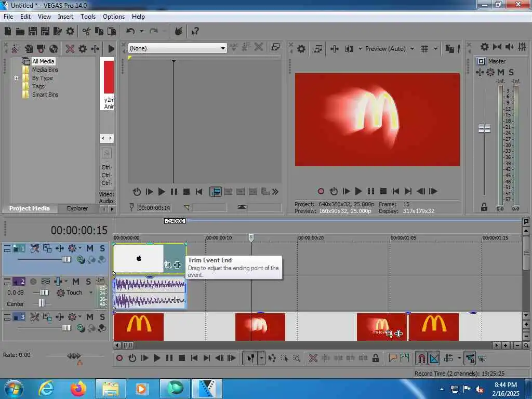Cut selection with the scissors icon
The width and height of the screenshot is (532, 399).
87,32
